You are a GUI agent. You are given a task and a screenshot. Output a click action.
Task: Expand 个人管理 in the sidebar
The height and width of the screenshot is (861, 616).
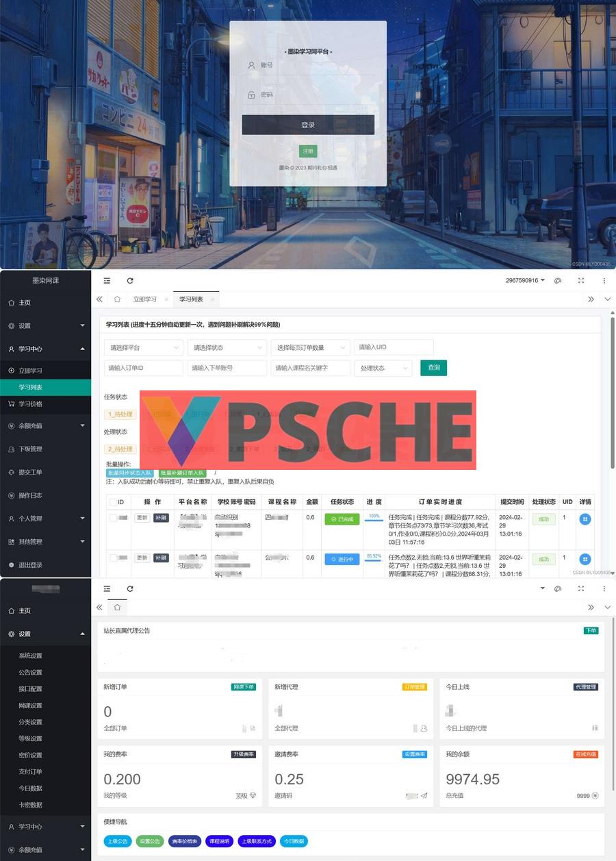pos(45,519)
